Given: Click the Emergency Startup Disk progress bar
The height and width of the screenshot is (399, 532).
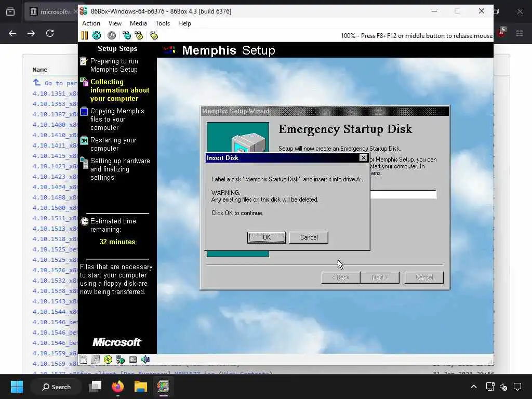Looking at the screenshot, I should 403,194.
